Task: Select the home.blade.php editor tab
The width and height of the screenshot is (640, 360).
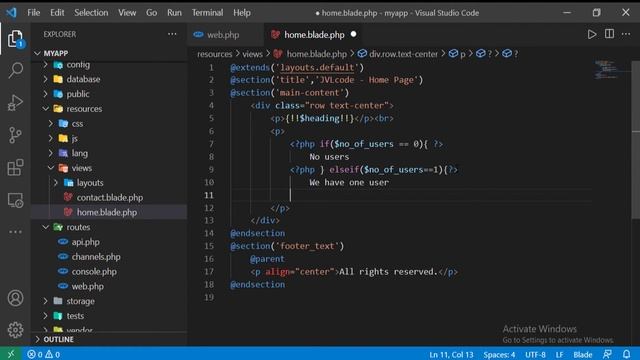Action: 314,35
